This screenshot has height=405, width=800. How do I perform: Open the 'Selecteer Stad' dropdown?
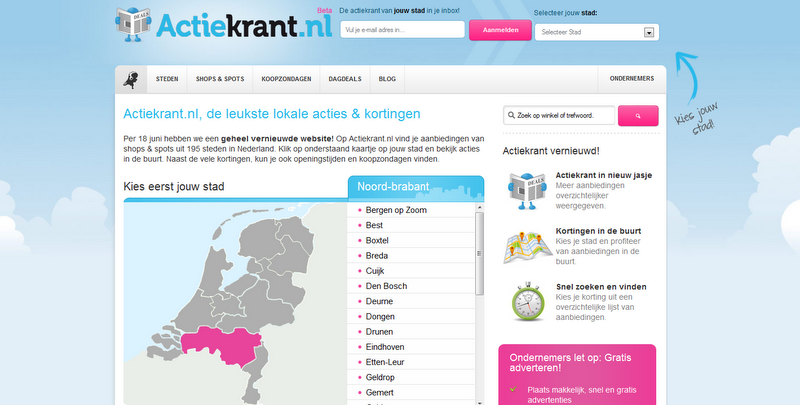[x=596, y=32]
